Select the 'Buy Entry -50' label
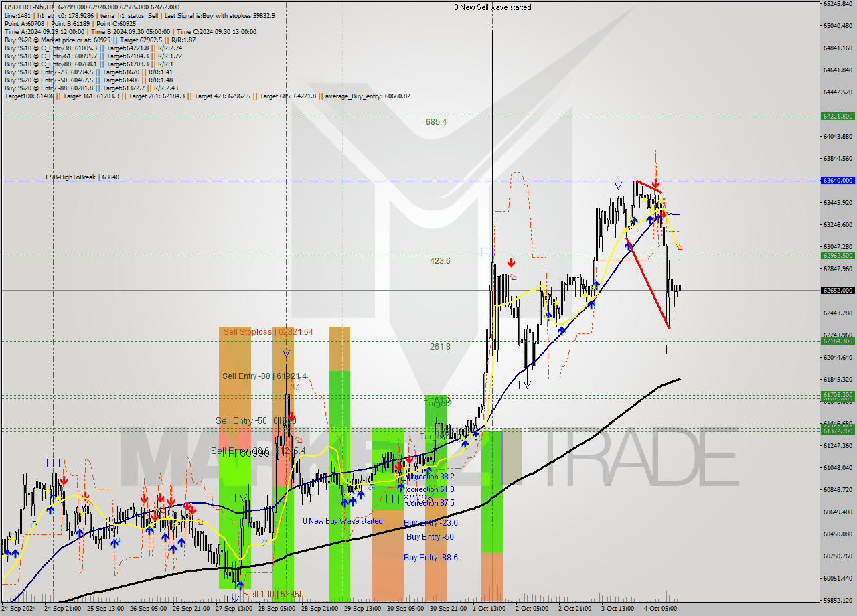 (x=430, y=537)
